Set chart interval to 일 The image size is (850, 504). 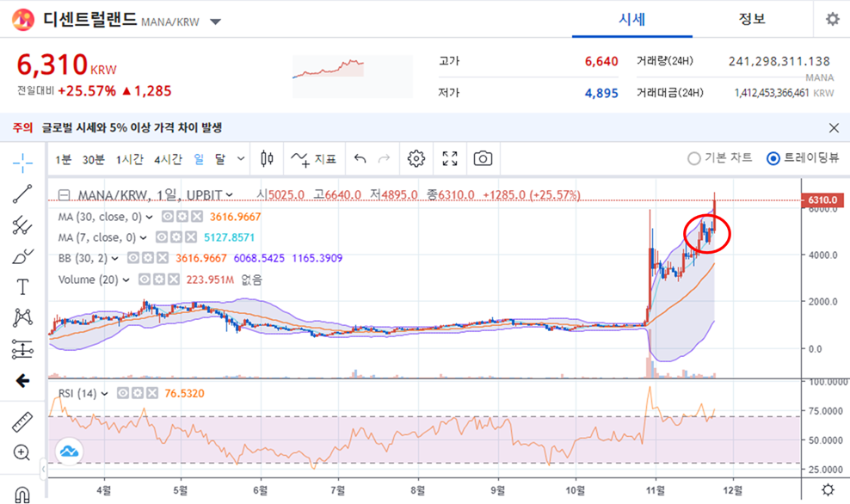coord(199,159)
